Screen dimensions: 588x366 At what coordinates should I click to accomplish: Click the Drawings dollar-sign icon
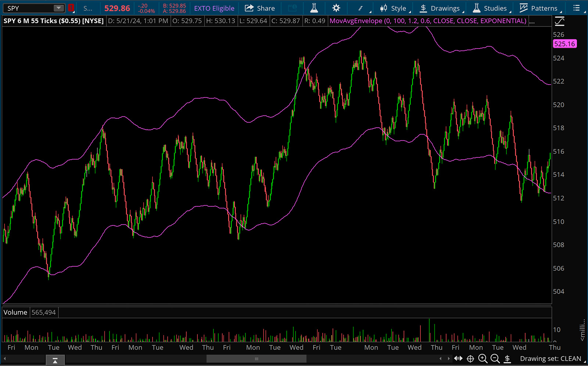click(423, 8)
